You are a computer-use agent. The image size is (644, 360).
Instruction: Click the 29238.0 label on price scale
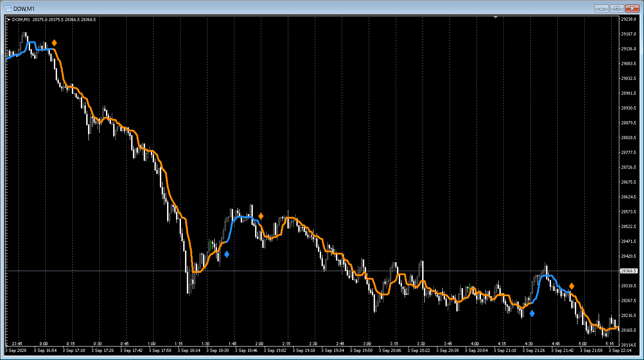pyautogui.click(x=629, y=19)
